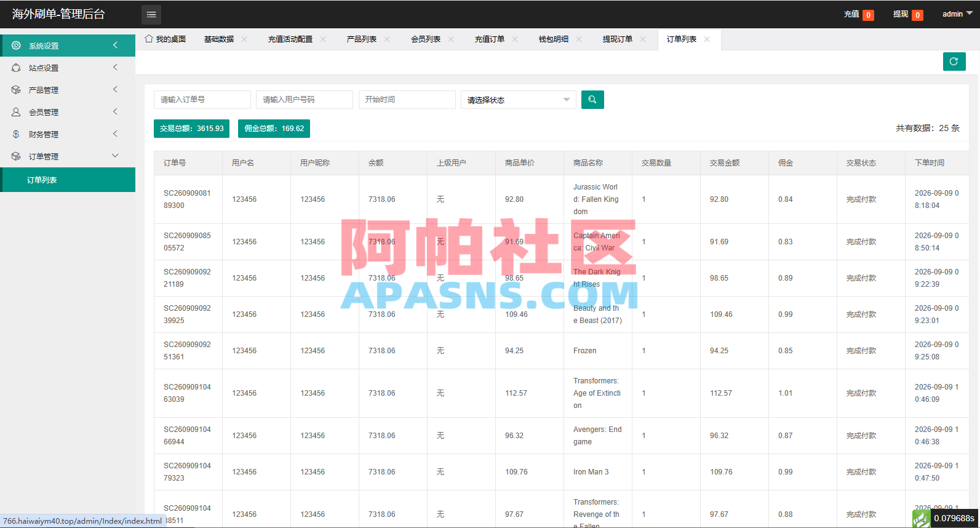Switch to 充值订单 tab
This screenshot has height=528, width=980.
(x=490, y=39)
